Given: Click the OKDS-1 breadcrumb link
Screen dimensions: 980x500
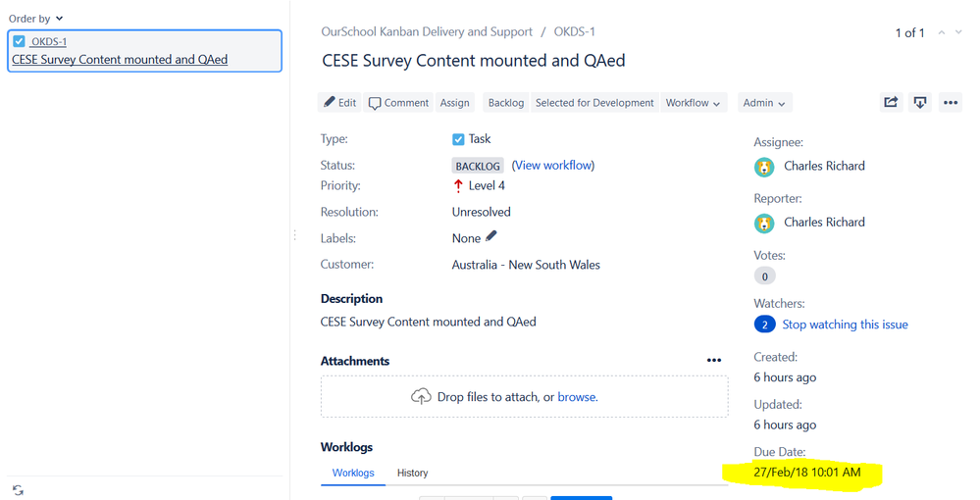Looking at the screenshot, I should click(575, 32).
